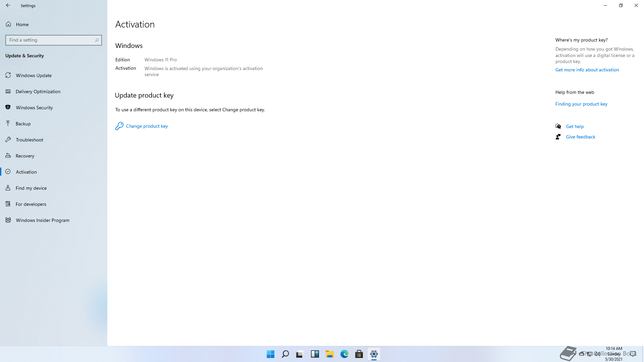Open the Recovery section
This screenshot has width=644, height=362.
coord(54,156)
